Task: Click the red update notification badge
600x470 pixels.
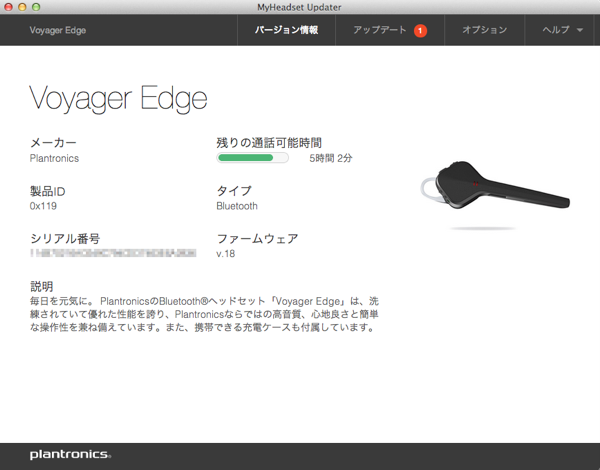Action: pyautogui.click(x=420, y=31)
